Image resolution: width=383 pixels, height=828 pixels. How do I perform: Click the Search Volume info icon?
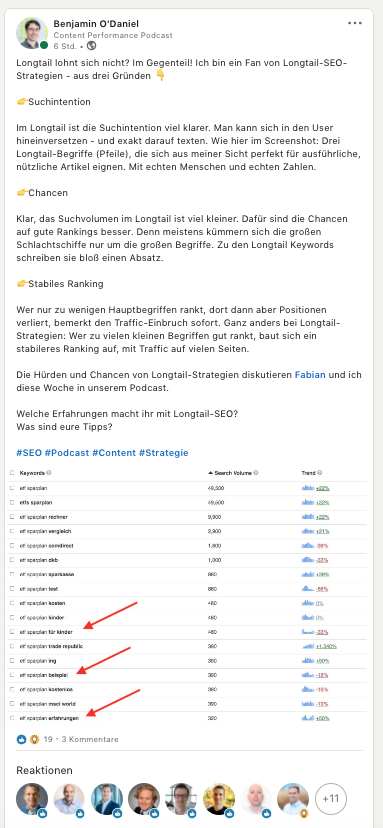256,473
